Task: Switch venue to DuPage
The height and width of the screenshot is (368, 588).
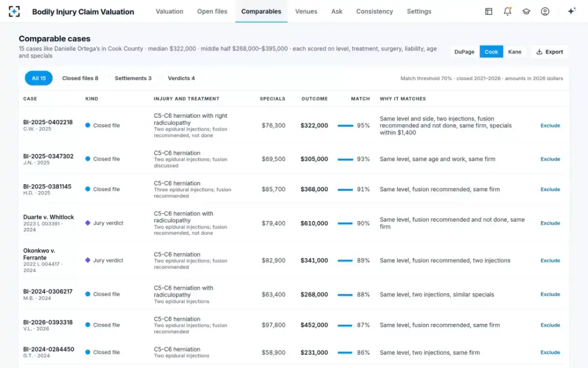Action: [465, 52]
